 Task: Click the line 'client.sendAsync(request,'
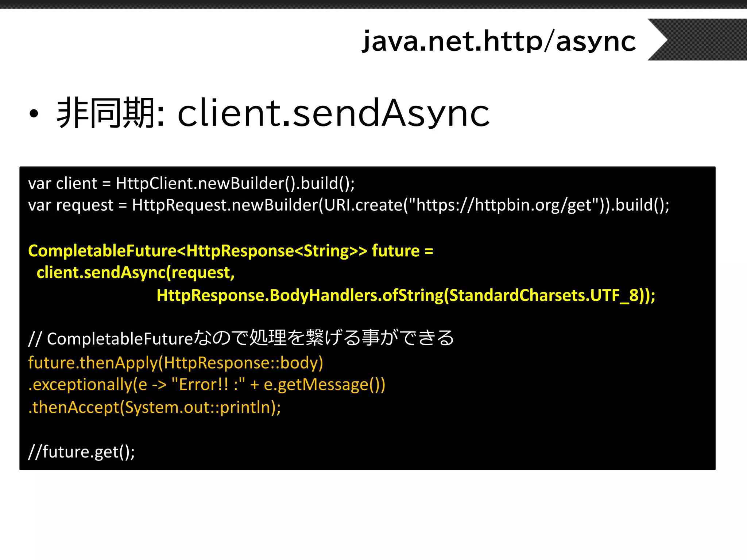[x=136, y=273]
